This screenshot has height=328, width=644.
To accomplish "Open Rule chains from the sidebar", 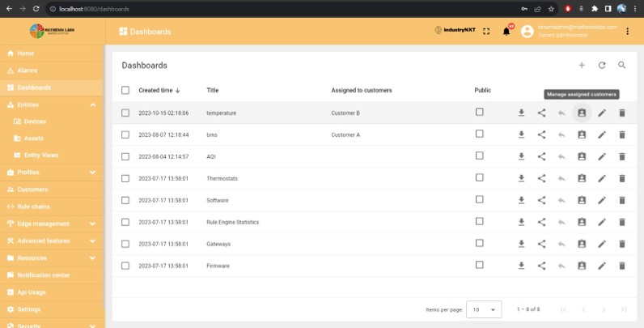I will (33, 207).
